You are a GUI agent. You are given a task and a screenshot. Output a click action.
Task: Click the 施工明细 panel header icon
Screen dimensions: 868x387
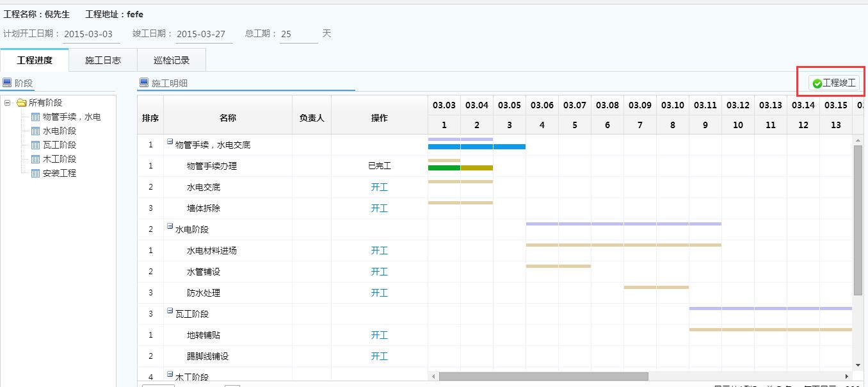(x=144, y=83)
